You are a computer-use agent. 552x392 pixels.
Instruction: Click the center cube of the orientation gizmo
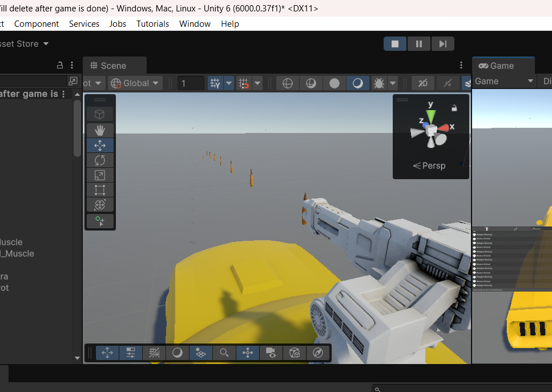[431, 131]
